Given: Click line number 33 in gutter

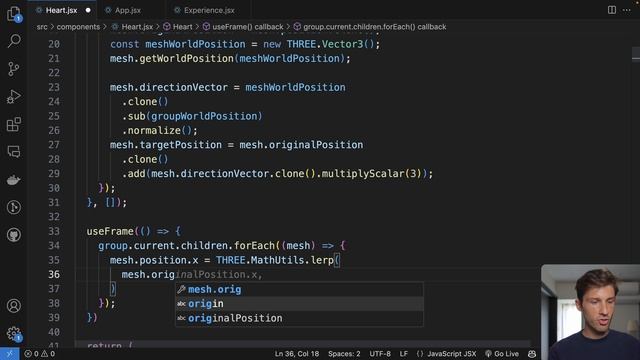Looking at the screenshot, I should coord(54,231).
